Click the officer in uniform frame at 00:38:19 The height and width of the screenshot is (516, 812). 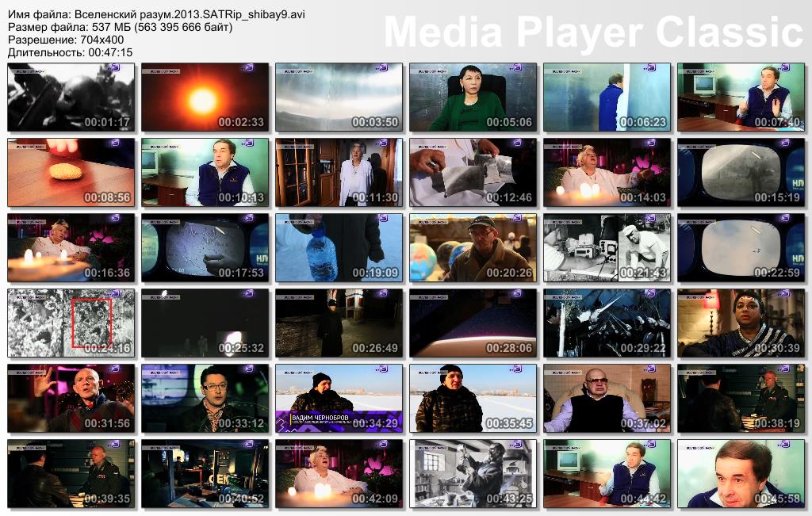click(741, 398)
